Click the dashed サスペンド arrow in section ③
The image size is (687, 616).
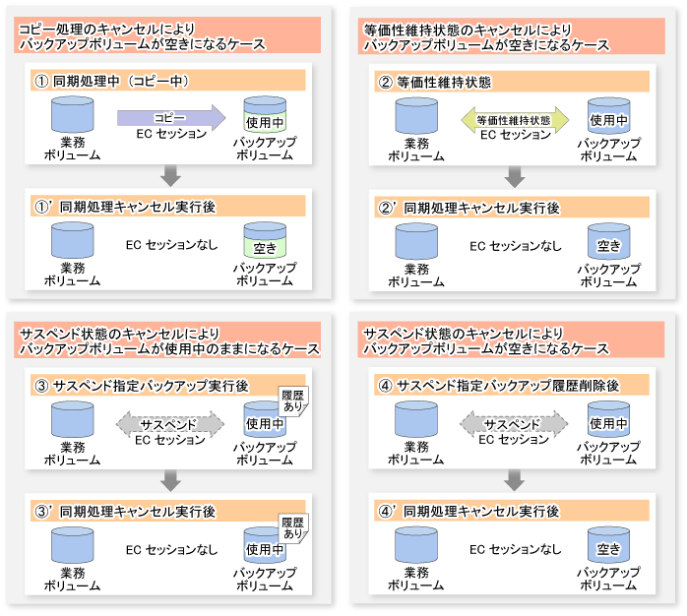pyautogui.click(x=170, y=424)
